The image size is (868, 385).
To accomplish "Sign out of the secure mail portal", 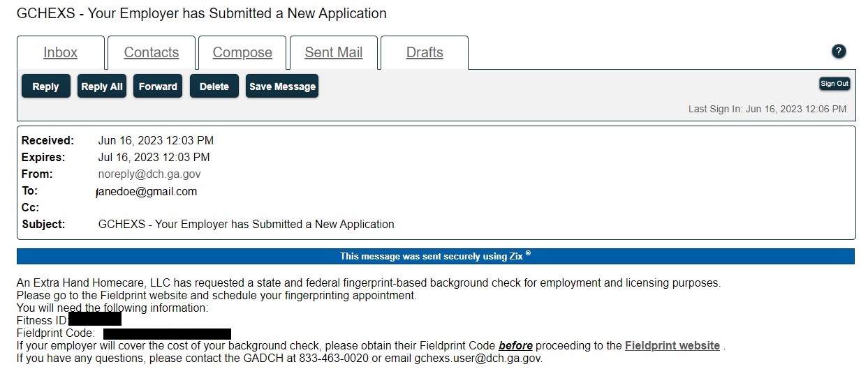I will pos(834,84).
